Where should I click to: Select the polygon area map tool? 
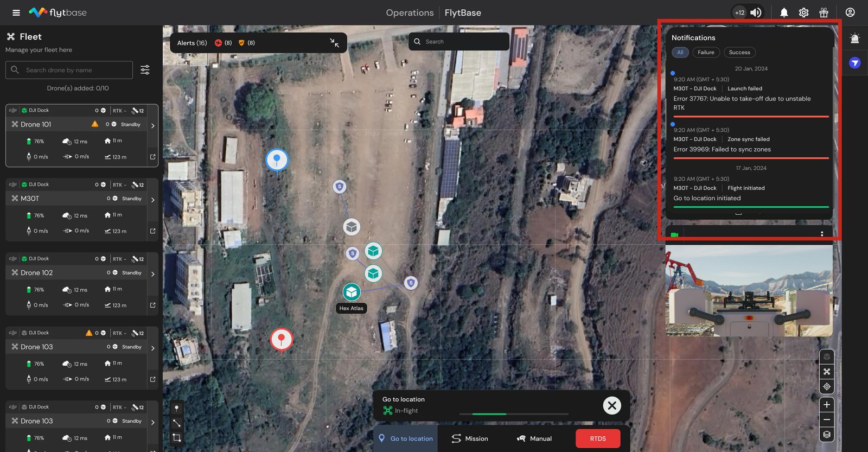[x=176, y=437]
